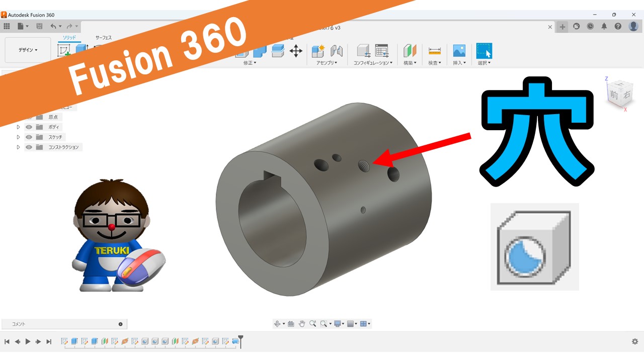This screenshot has width=644, height=362.
Task: Jump to timeline end
Action: click(x=49, y=341)
